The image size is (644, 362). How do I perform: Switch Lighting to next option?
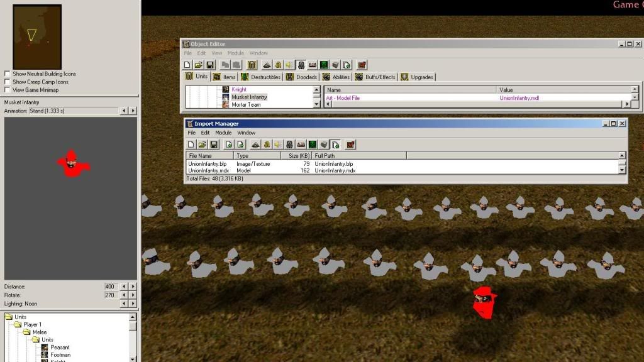133,304
